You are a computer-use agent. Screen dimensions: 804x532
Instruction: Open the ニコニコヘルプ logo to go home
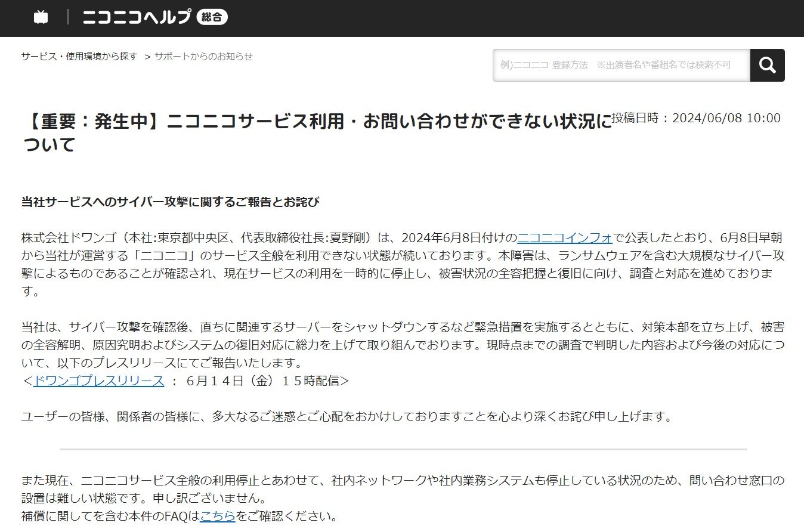[136, 17]
